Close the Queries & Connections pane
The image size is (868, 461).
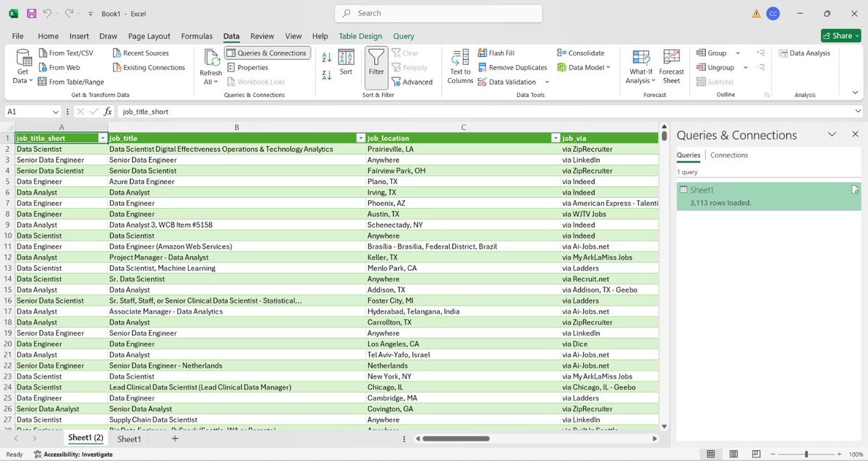click(x=855, y=134)
